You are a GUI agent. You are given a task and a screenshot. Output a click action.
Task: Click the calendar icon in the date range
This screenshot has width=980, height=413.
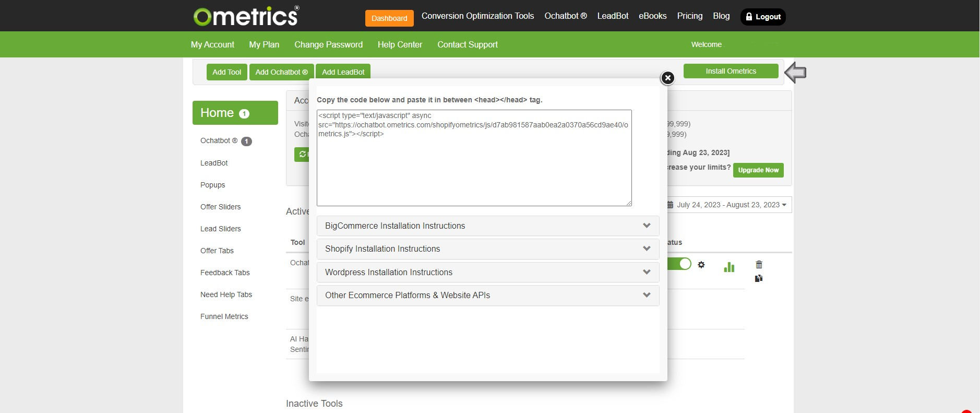click(x=670, y=205)
